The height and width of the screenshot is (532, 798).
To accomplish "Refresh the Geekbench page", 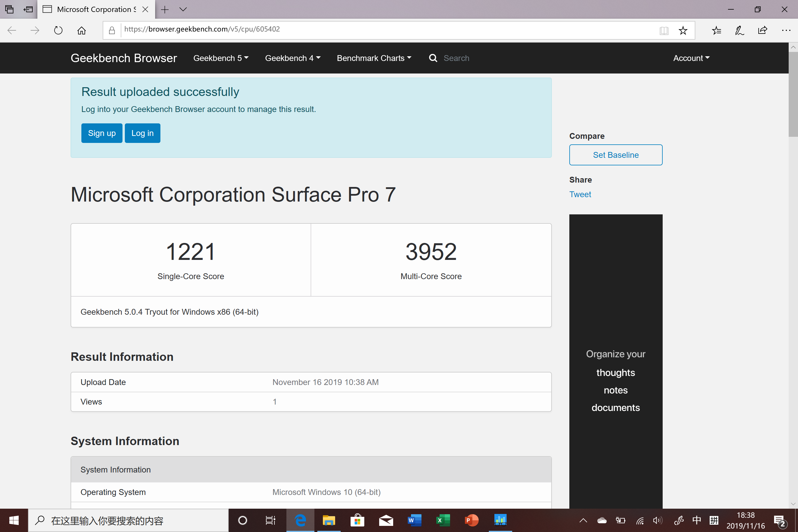I will (58, 31).
